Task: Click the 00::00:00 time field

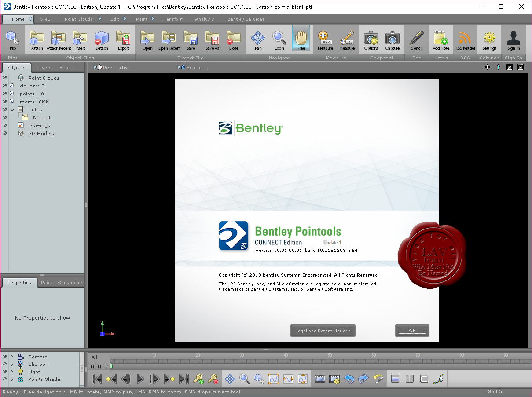Action: (x=98, y=366)
